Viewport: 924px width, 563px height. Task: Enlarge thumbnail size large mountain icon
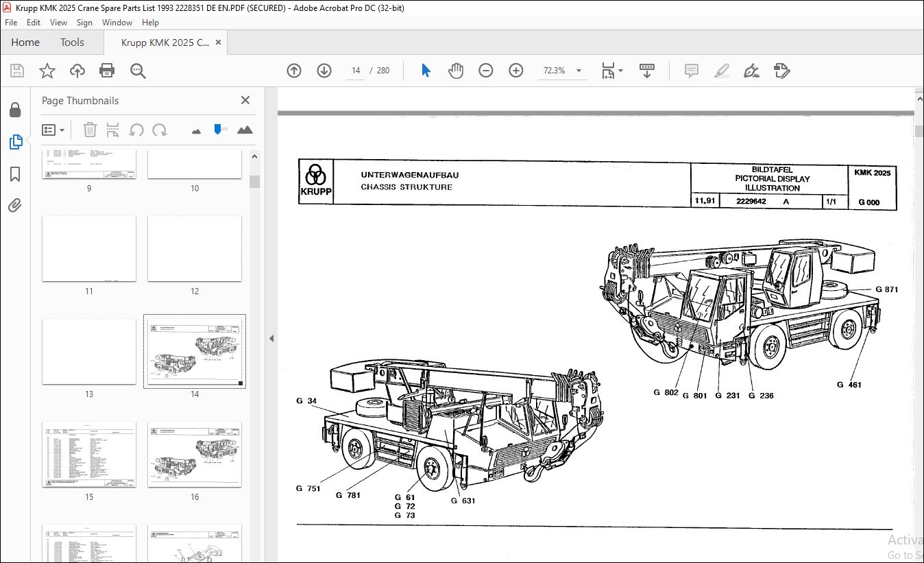pyautogui.click(x=245, y=130)
